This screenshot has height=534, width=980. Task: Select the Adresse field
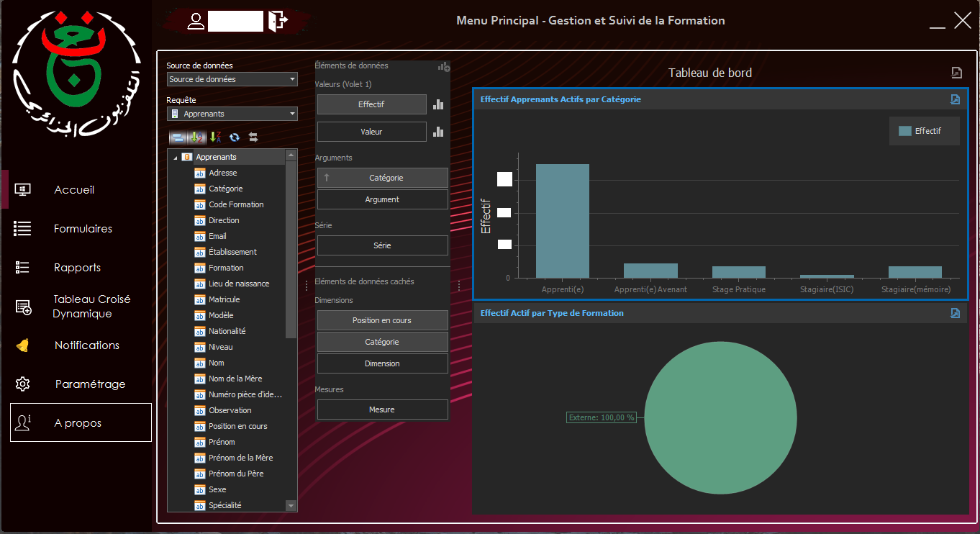pos(222,173)
